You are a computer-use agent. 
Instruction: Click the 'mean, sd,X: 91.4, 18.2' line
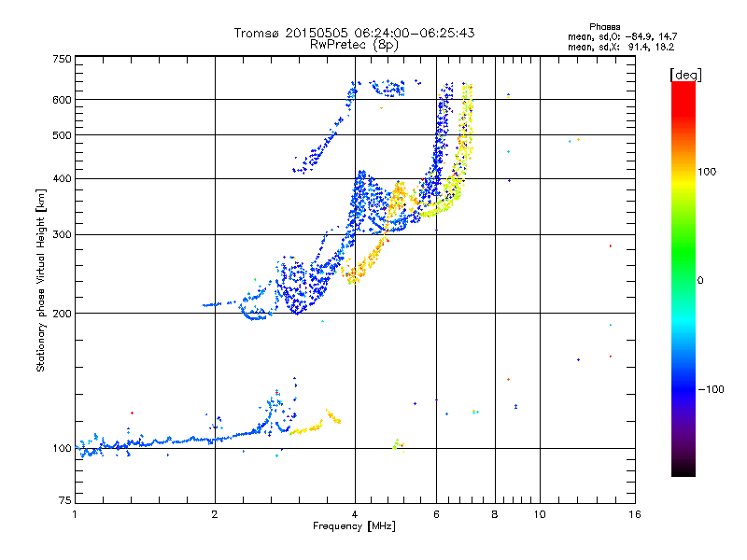(x=621, y=47)
